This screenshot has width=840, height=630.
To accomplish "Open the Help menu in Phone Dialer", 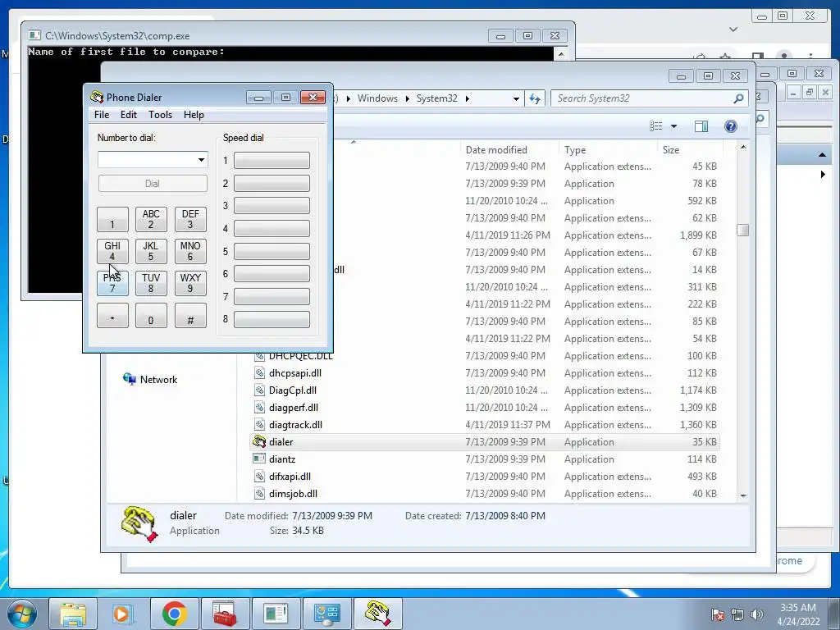I will tap(194, 115).
